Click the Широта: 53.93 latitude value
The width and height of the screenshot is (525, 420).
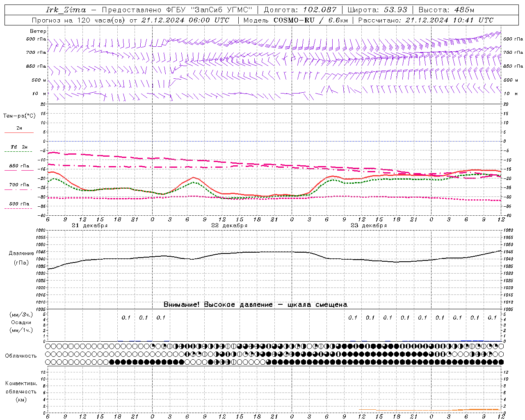tap(377, 10)
